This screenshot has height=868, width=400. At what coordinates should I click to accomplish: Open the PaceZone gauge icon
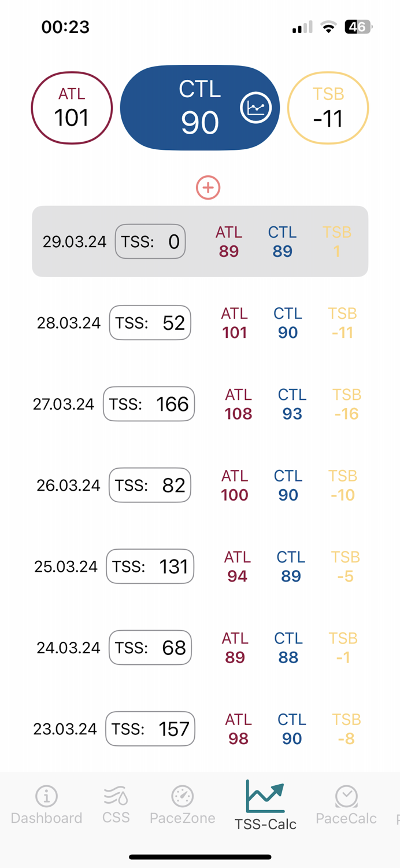click(183, 797)
